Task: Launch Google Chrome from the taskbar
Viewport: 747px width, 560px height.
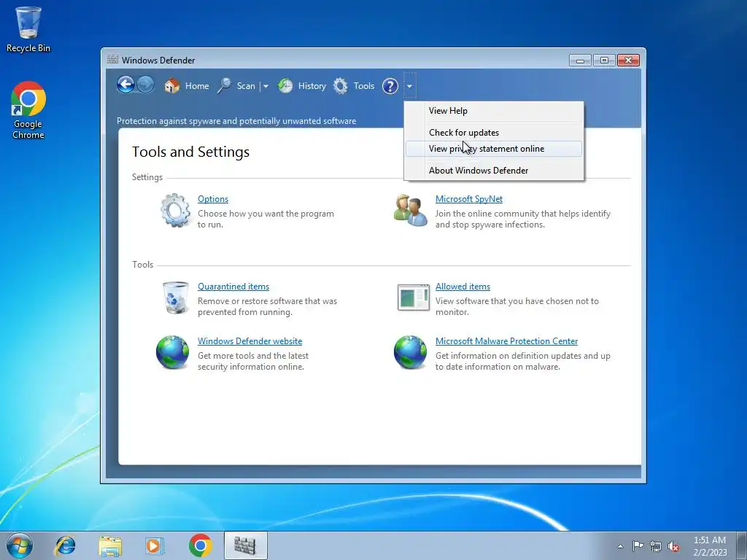Action: click(x=201, y=545)
